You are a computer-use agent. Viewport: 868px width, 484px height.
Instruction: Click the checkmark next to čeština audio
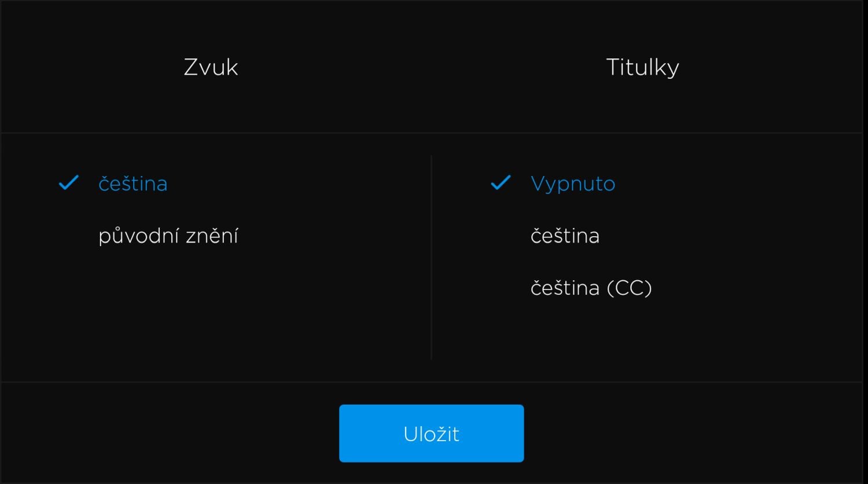[x=68, y=183]
